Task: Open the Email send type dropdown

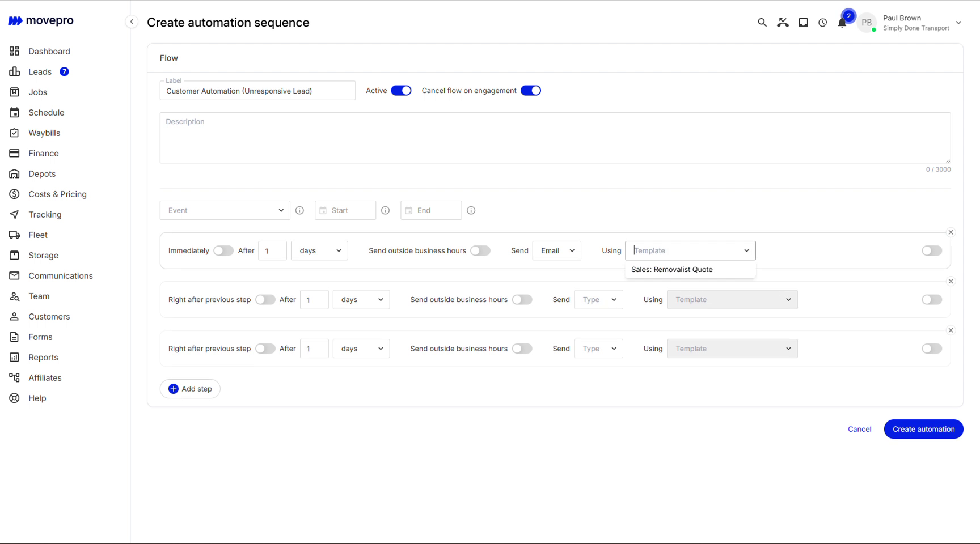Action: point(557,250)
